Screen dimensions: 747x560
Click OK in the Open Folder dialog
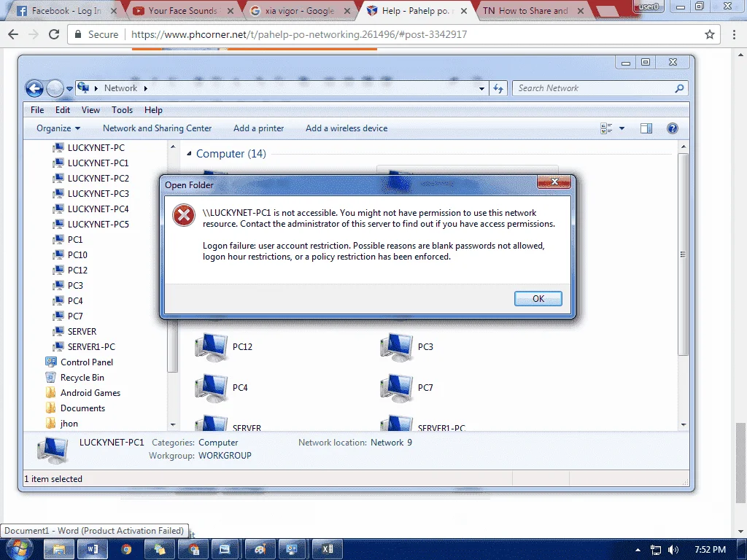point(538,298)
